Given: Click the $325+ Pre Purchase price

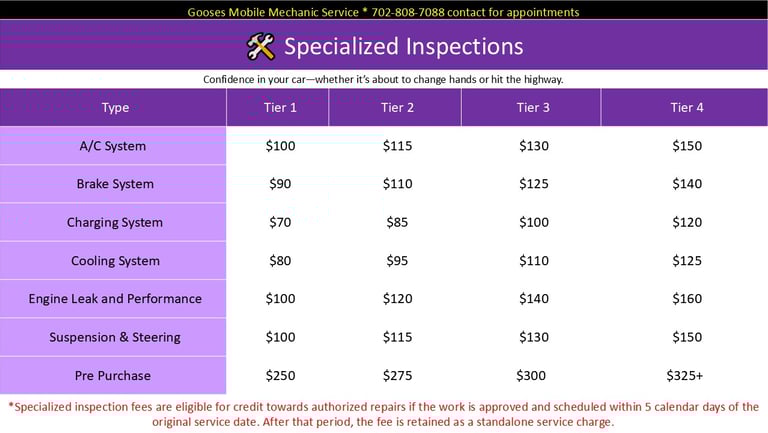Looking at the screenshot, I should pyautogui.click(x=685, y=376).
